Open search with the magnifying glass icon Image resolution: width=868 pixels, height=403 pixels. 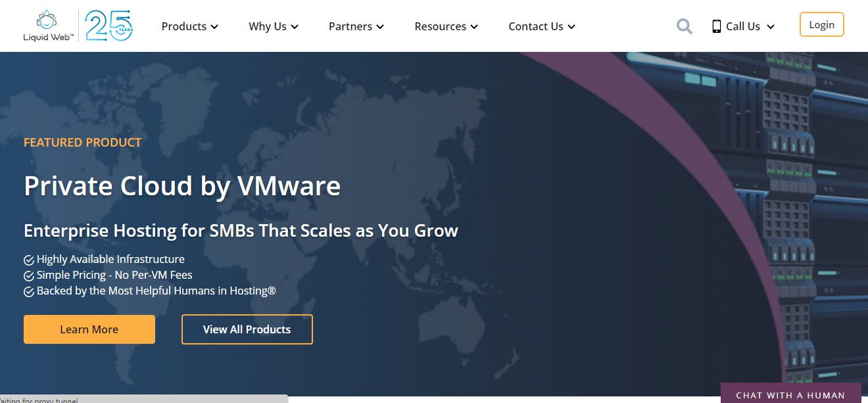tap(685, 26)
